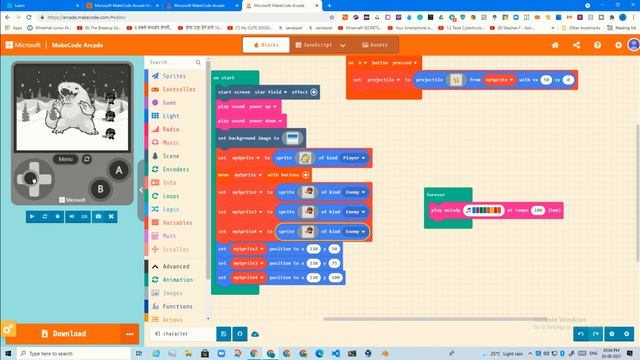
Task: Open the power up sound dropdown
Action: pyautogui.click(x=263, y=107)
